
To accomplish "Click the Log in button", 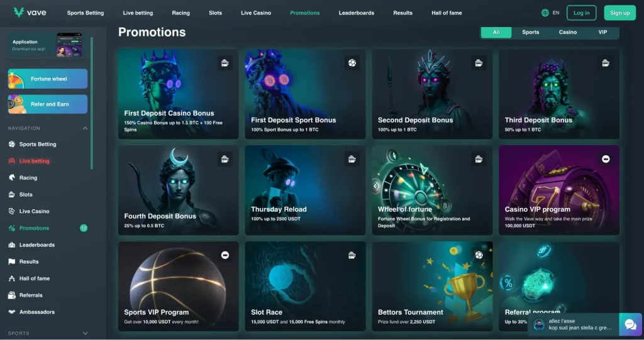I will (x=581, y=13).
